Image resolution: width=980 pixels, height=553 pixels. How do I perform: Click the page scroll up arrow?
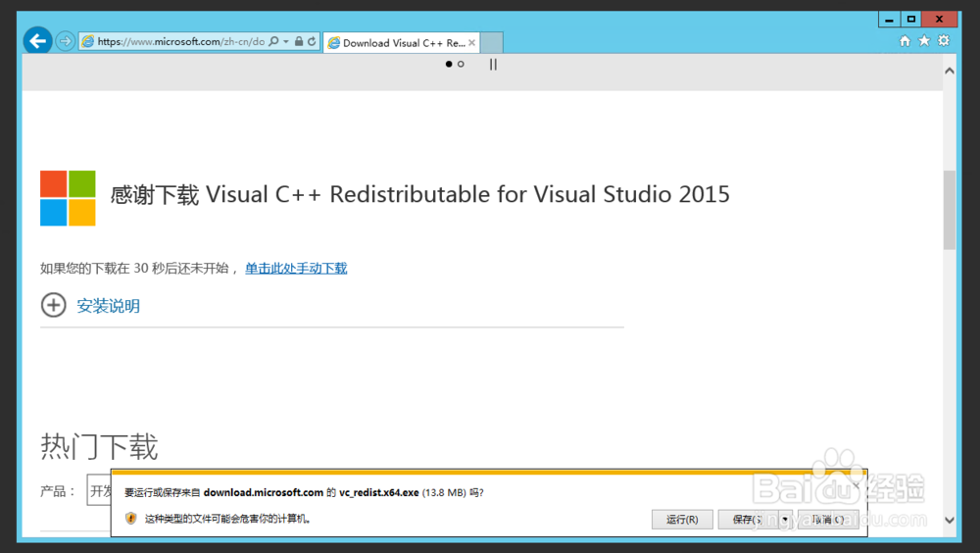coord(950,71)
